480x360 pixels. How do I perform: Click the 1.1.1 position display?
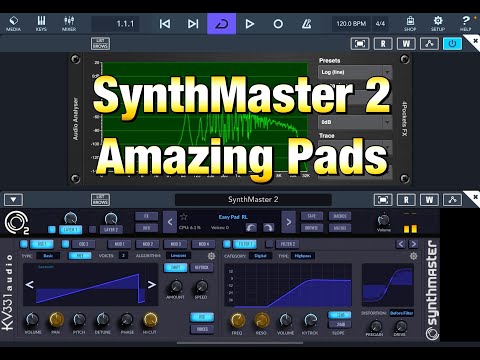(115, 24)
